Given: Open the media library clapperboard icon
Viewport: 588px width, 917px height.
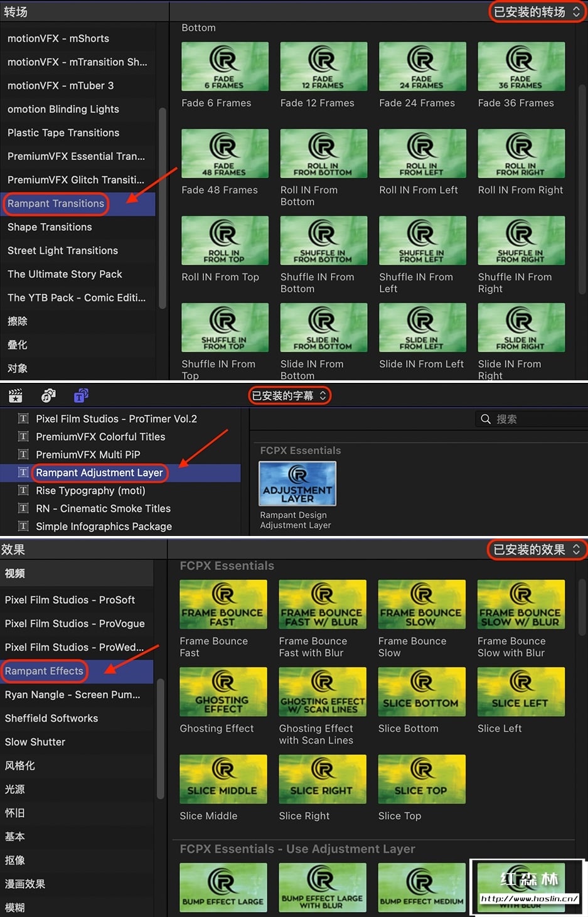Looking at the screenshot, I should click(x=16, y=395).
